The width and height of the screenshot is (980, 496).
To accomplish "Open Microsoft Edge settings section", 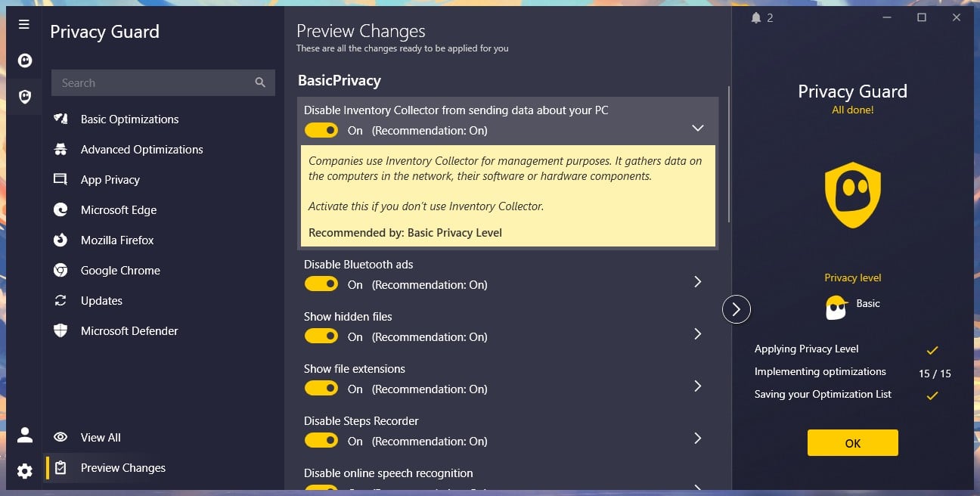I will (119, 209).
